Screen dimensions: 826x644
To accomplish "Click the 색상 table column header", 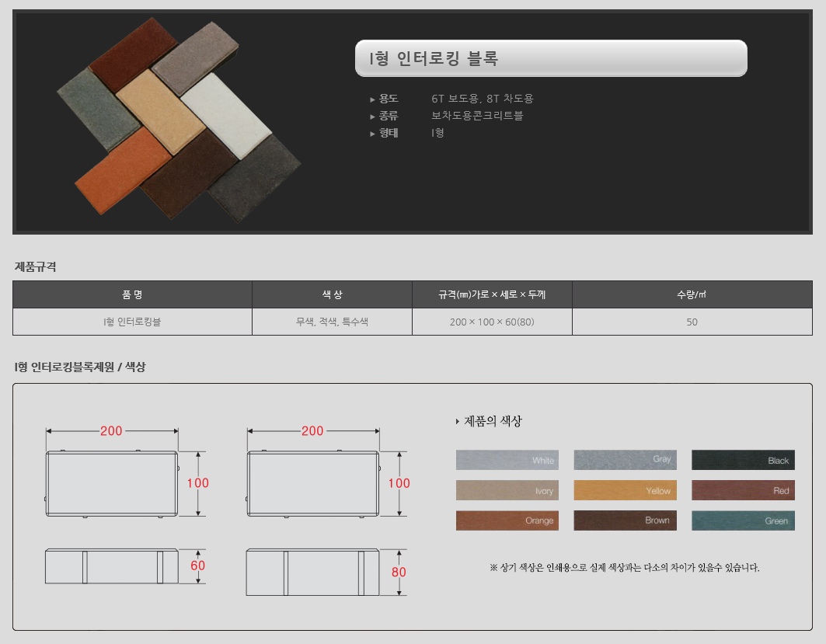I will click(332, 294).
